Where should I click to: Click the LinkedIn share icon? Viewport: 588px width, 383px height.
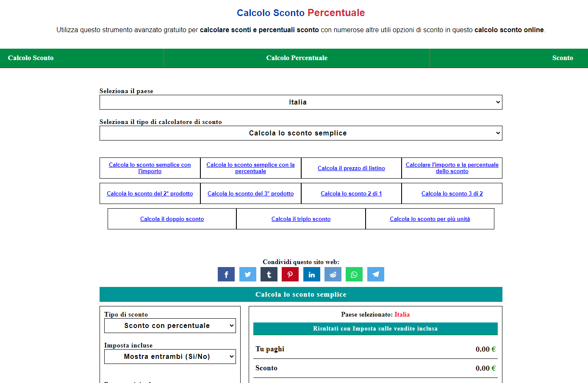click(312, 274)
